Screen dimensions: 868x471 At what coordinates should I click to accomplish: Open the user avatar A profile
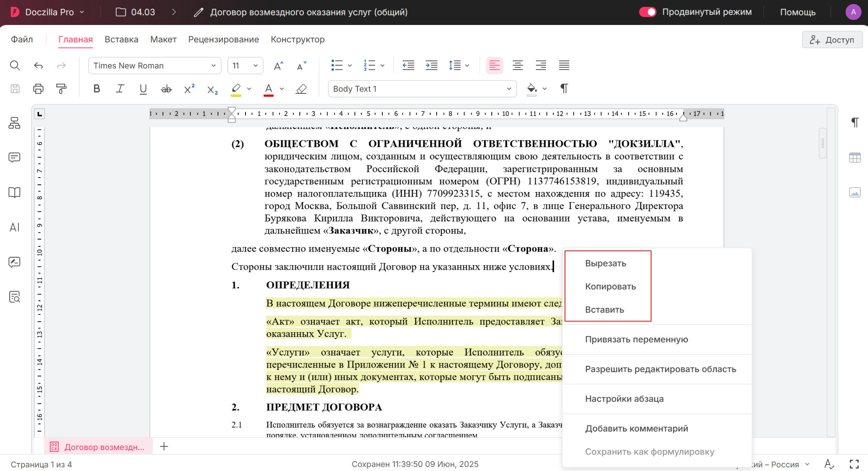pos(853,12)
